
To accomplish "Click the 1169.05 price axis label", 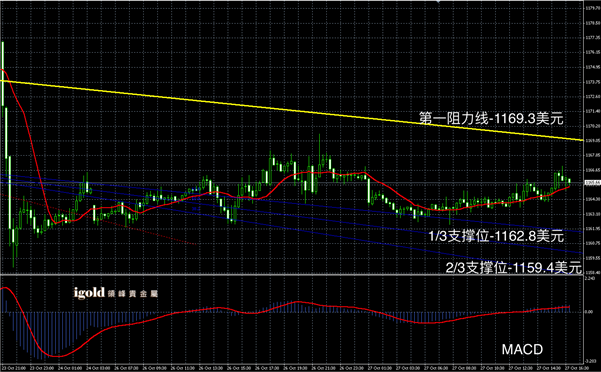I will point(593,141).
